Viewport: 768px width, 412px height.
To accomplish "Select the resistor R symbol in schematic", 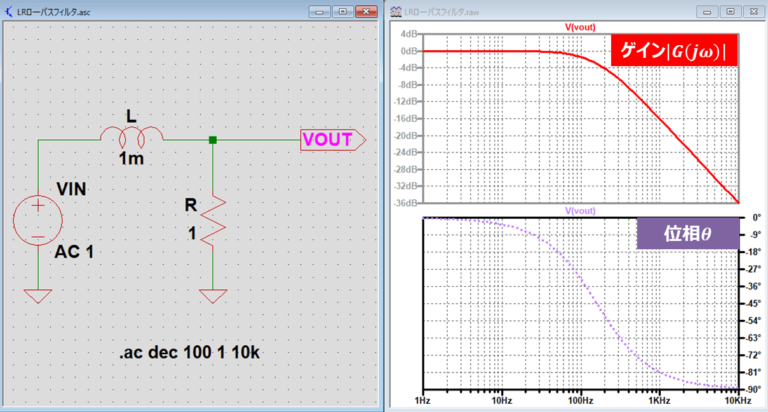I will (213, 220).
